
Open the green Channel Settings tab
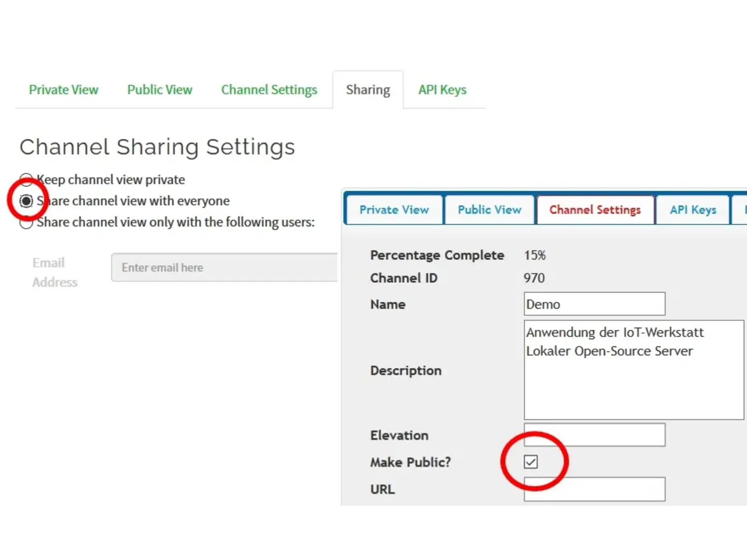click(x=269, y=90)
